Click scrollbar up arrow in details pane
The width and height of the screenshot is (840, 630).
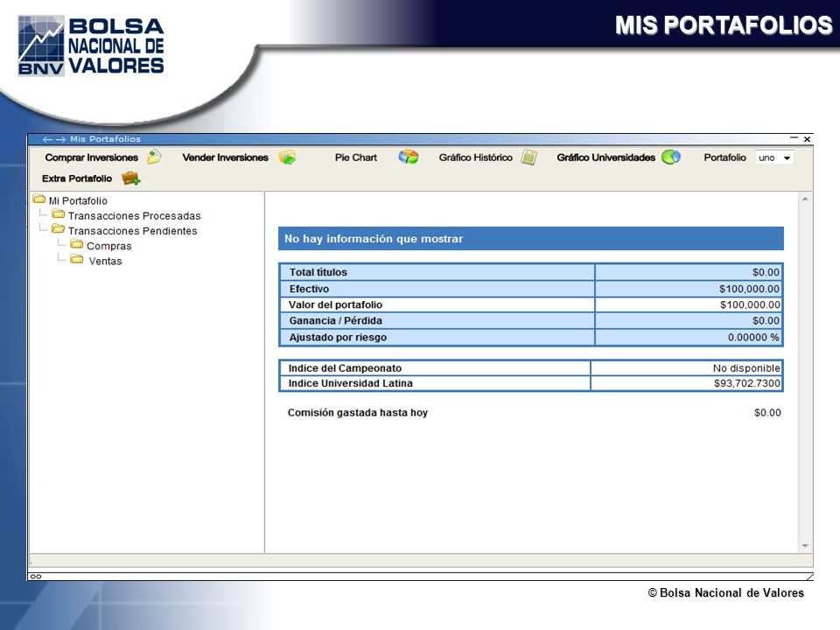pyautogui.click(x=805, y=199)
